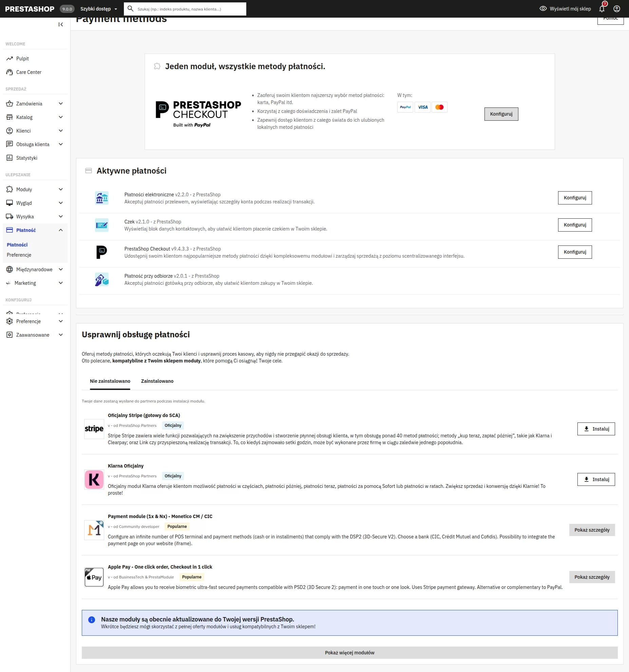Install the Klarna Oficjalny module
The width and height of the screenshot is (629, 672).
(596, 479)
